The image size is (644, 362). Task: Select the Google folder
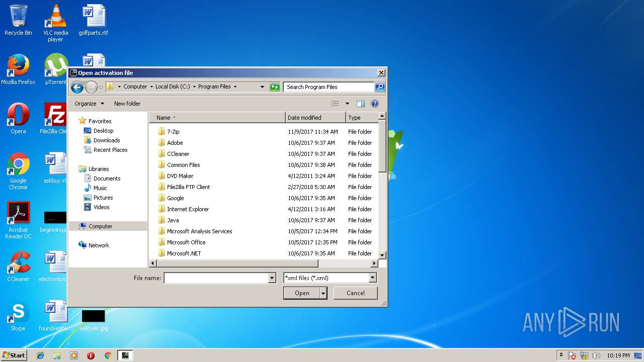[175, 198]
